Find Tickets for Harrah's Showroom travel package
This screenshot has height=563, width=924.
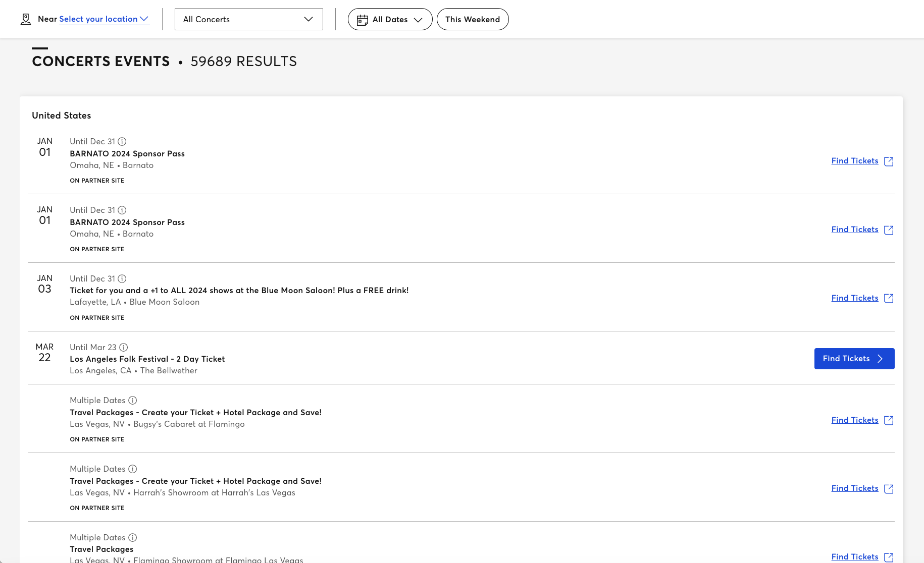point(855,488)
